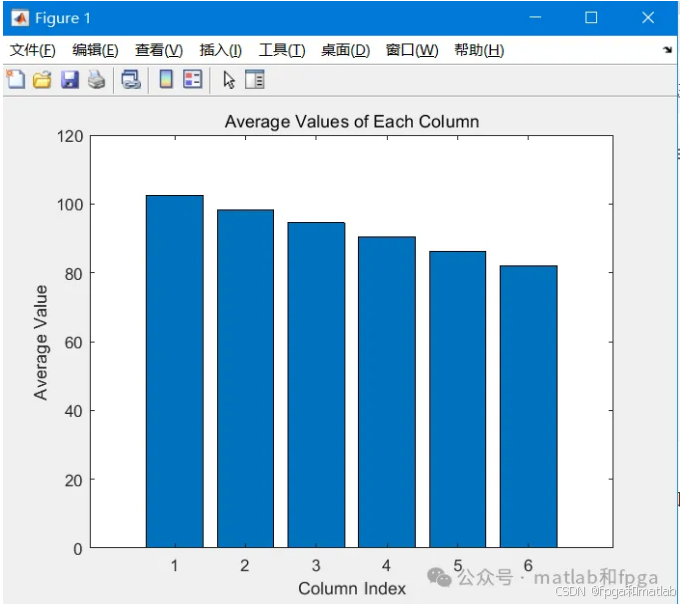Open the 编辑(E) menu
Viewport: 684px width, 605px height.
(96, 50)
